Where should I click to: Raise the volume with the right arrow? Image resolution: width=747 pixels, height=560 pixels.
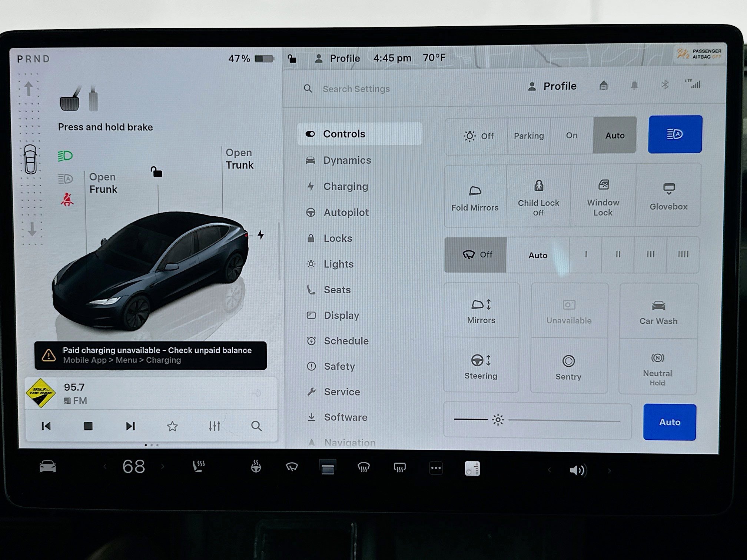(609, 470)
